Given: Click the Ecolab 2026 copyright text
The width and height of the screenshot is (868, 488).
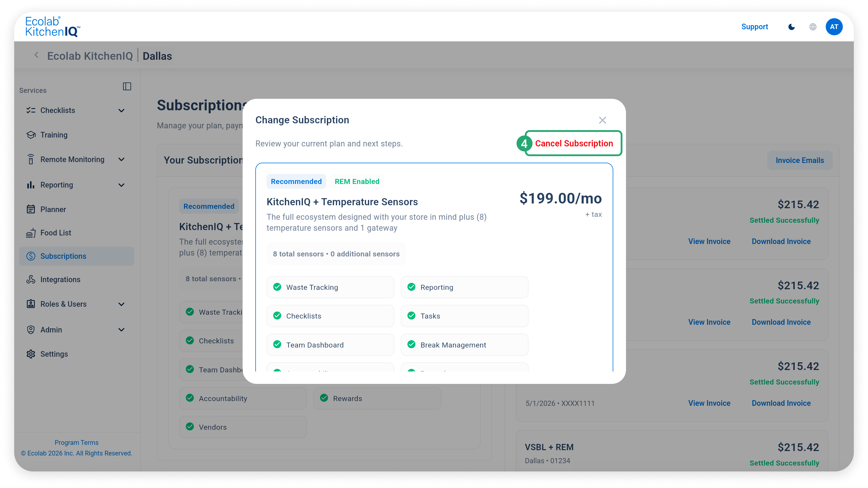Looking at the screenshot, I should [77, 453].
